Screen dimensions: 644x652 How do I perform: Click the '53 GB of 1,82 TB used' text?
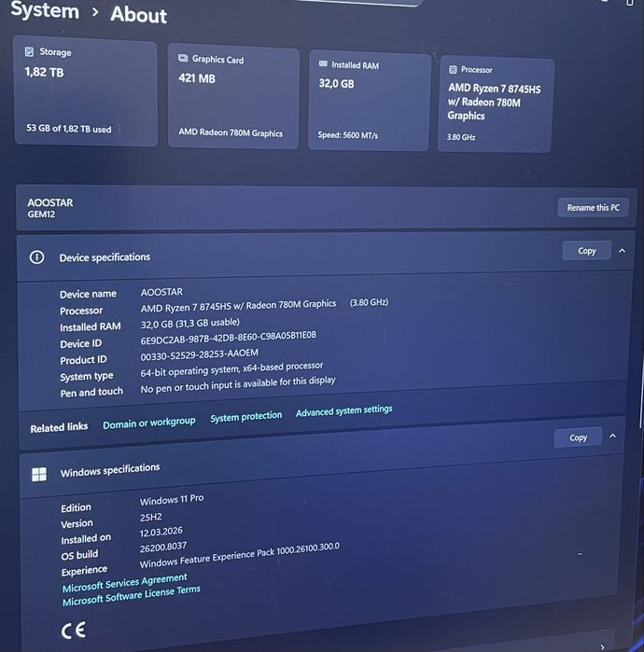69,129
